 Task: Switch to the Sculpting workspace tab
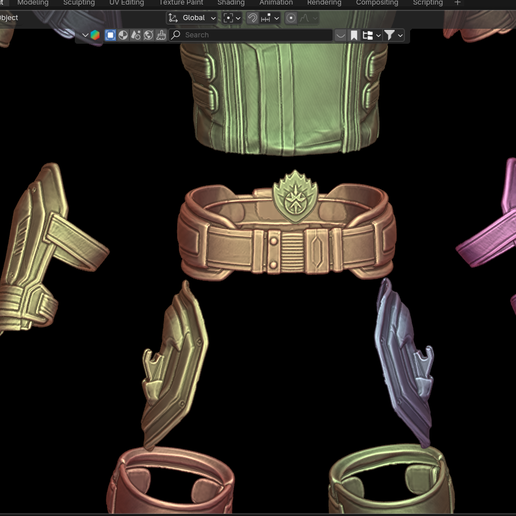pos(79,3)
